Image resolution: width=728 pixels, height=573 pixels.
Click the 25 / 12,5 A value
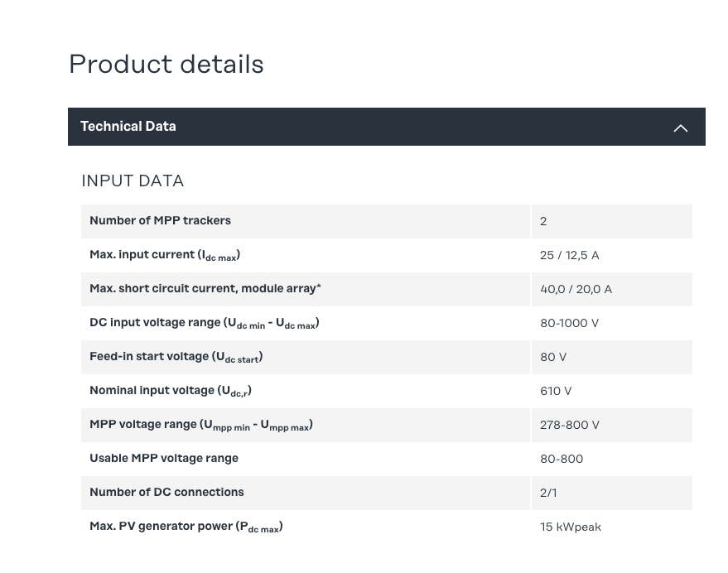click(569, 255)
